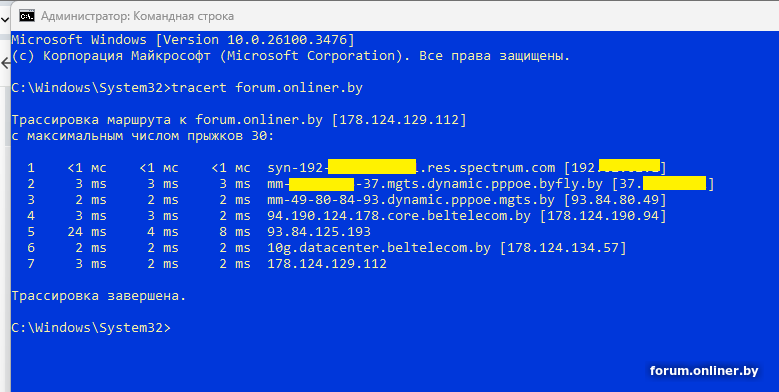The image size is (779, 392).
Task: Click the yellow block covering hop 2 IP address
Action: [674, 183]
